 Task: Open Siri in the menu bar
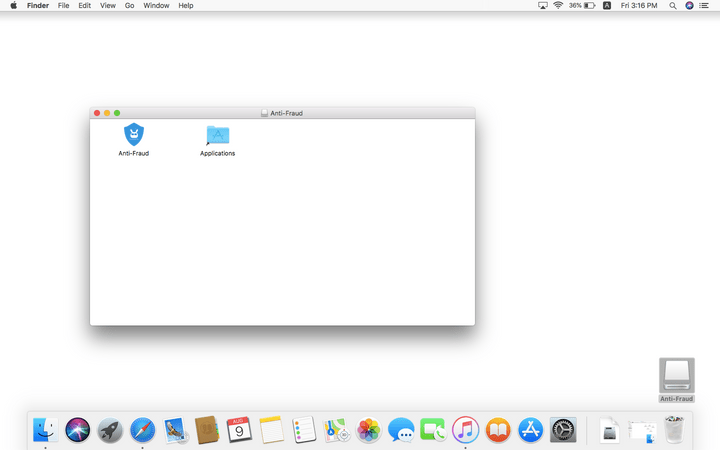click(689, 6)
